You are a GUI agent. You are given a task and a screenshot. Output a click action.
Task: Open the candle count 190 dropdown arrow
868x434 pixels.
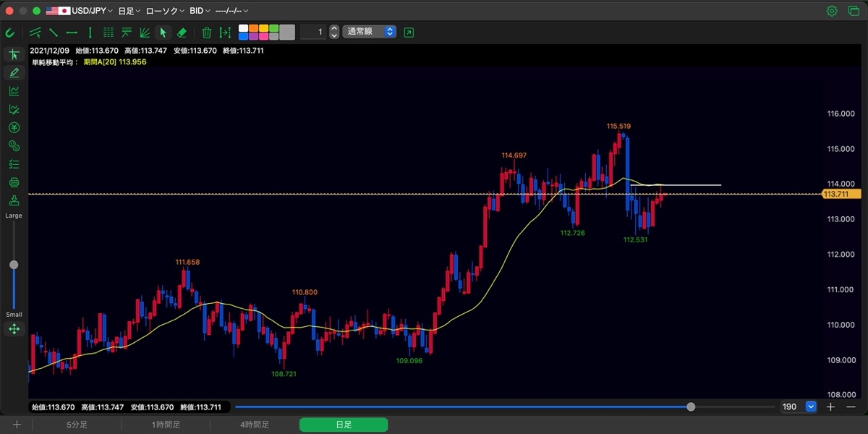tap(811, 407)
